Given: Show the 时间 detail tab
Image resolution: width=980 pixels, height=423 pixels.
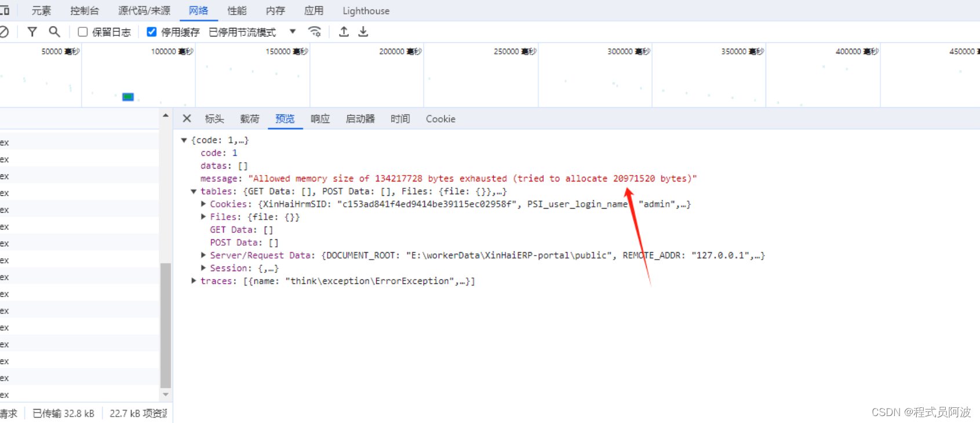Looking at the screenshot, I should pyautogui.click(x=400, y=119).
